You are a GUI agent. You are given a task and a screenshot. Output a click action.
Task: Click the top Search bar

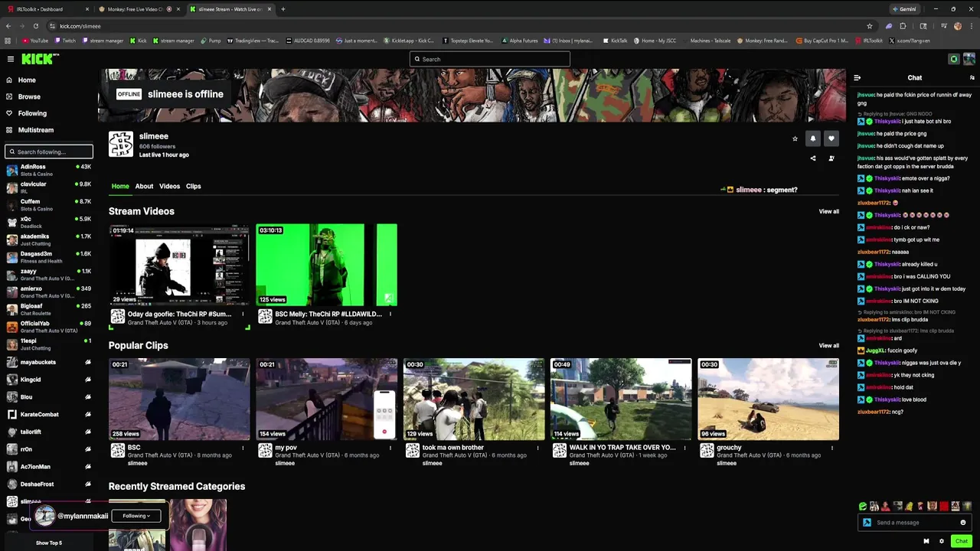[490, 59]
